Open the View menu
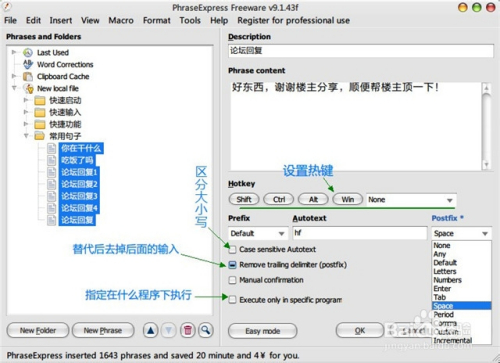 coord(90,20)
